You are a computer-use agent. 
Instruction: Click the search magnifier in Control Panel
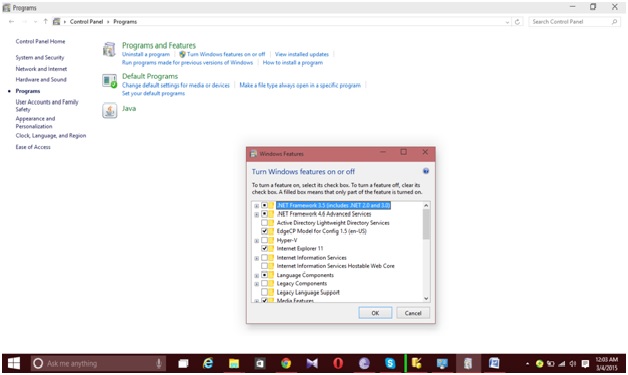point(614,22)
